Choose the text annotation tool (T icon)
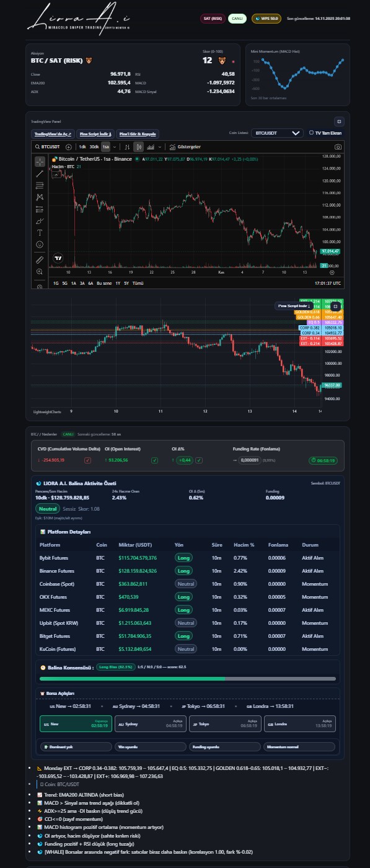The width and height of the screenshot is (370, 868). 40,232
